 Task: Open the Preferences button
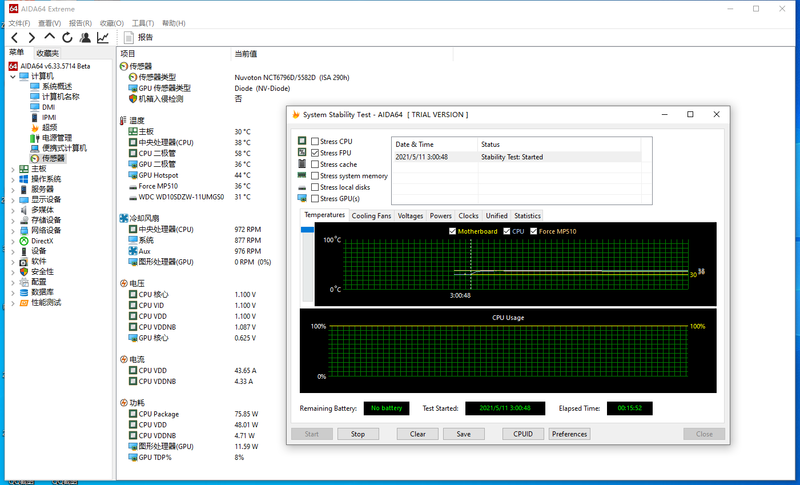pyautogui.click(x=569, y=434)
